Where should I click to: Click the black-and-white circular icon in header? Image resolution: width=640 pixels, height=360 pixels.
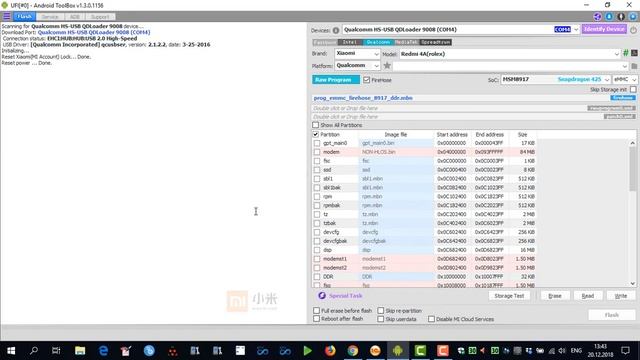(x=621, y=16)
